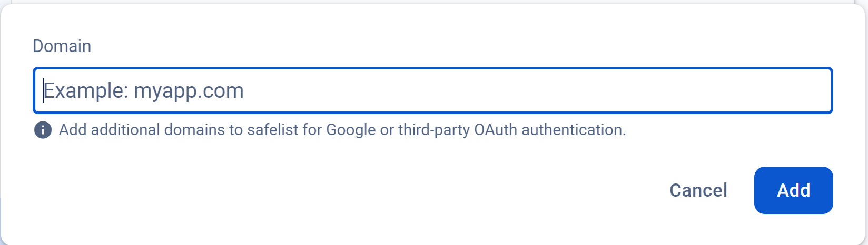Click the info icon below the input

(x=43, y=129)
